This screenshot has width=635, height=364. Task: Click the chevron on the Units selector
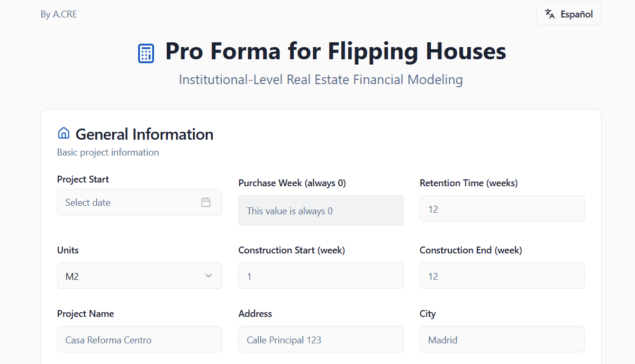pos(208,276)
